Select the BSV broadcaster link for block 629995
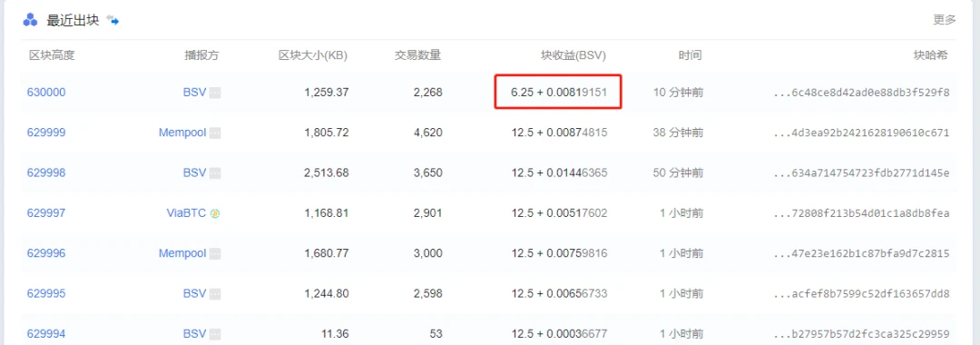Image resolution: width=980 pixels, height=345 pixels. 194,294
